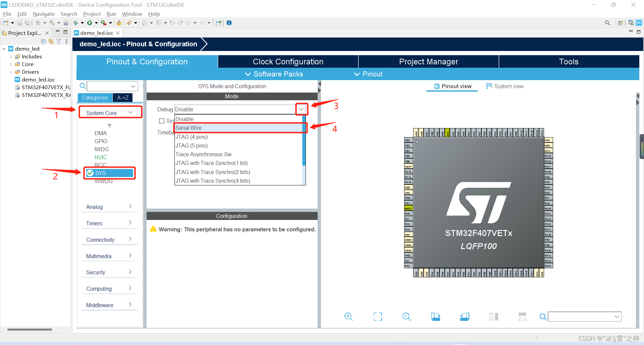
Task: Click the Forward navigation arrow icon
Action: click(202, 23)
